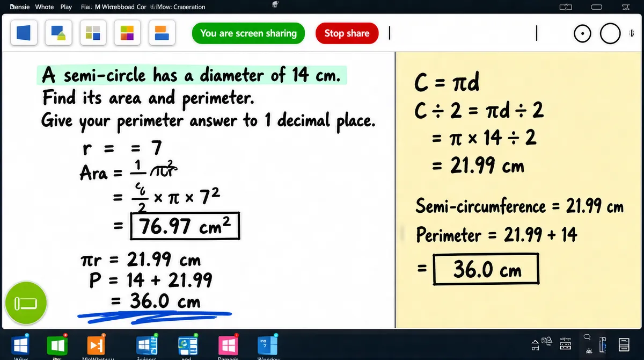Click the green round button at left edge
The image size is (644, 360).
click(25, 303)
